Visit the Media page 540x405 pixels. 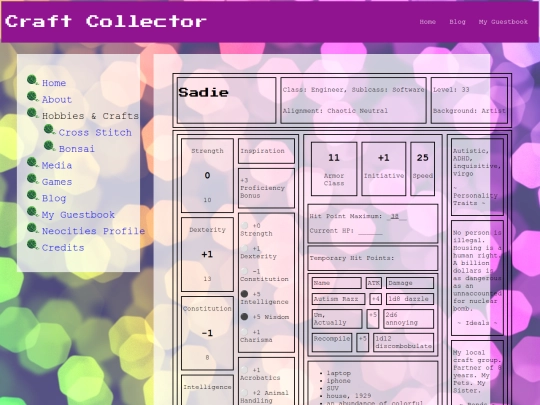[x=57, y=165]
